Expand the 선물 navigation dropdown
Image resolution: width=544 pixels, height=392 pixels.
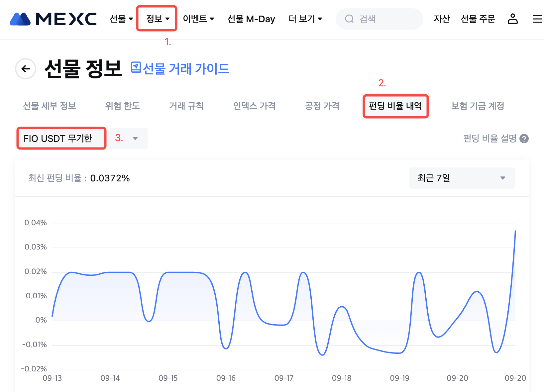coord(121,19)
